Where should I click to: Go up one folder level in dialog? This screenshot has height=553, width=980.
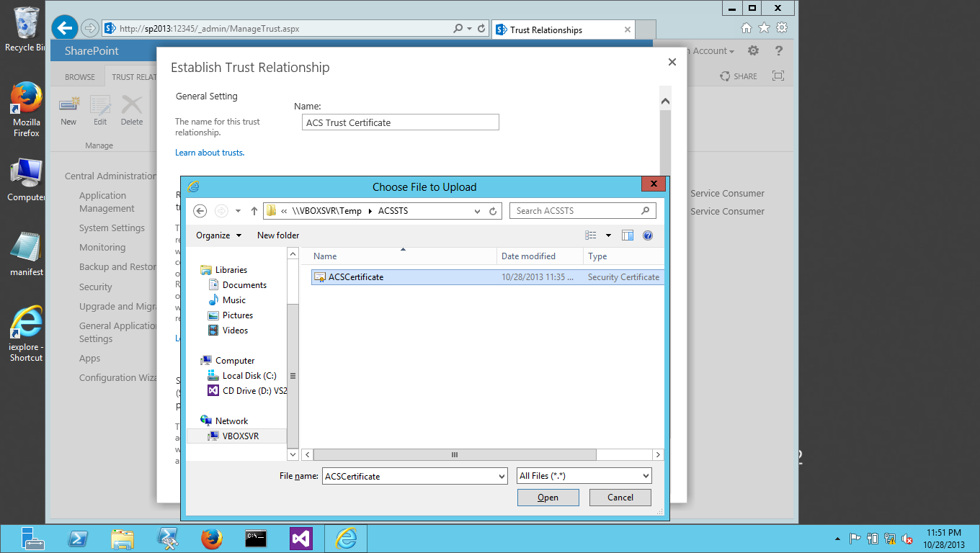[254, 211]
